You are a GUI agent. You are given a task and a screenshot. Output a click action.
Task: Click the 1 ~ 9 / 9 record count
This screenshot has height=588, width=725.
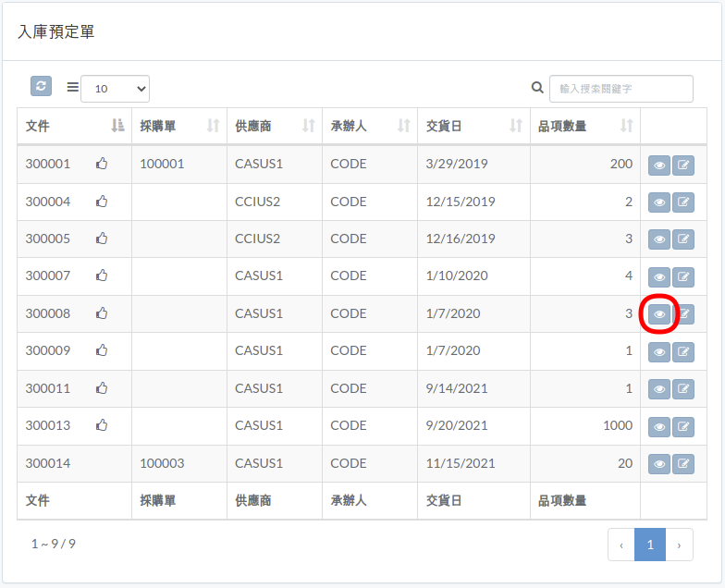[54, 544]
